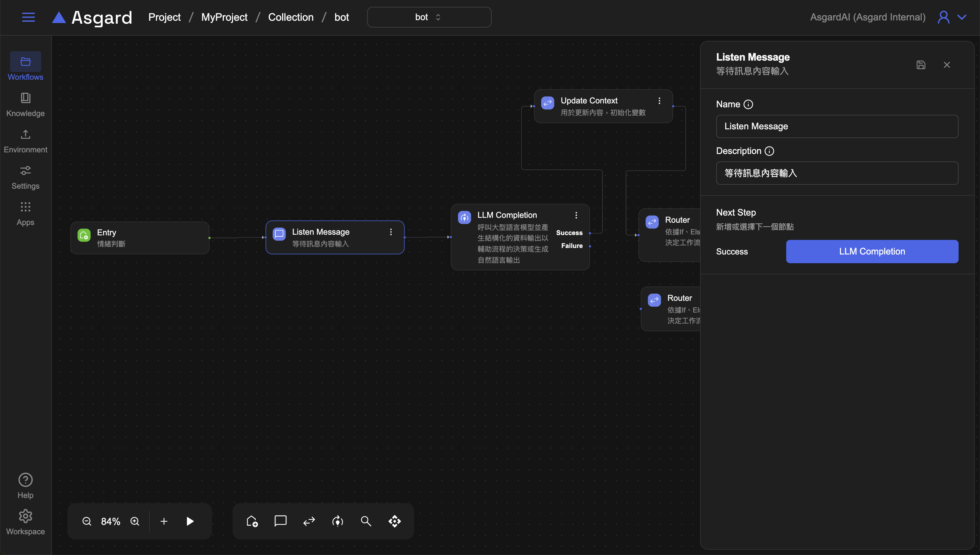Open the bot selector dropdown
The image size is (980, 555).
429,17
